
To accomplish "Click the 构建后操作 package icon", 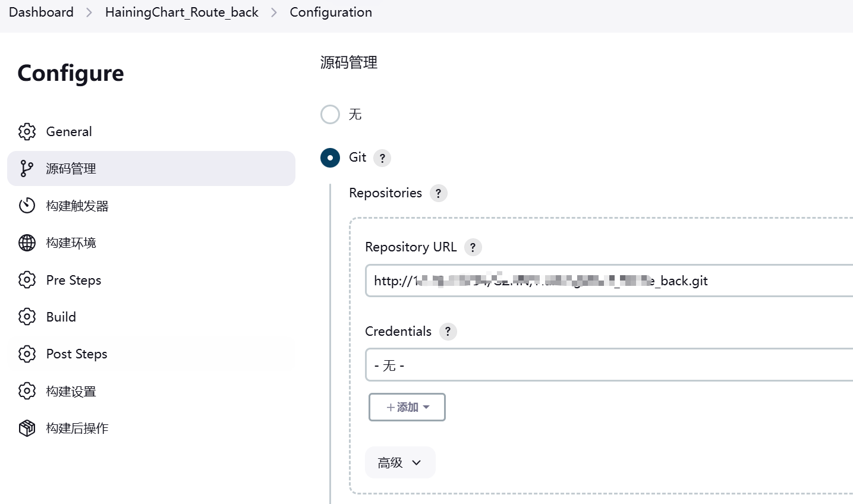I will point(27,428).
